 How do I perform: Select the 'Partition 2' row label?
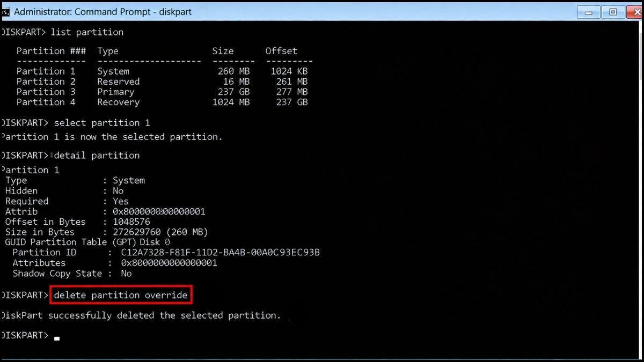[46, 82]
